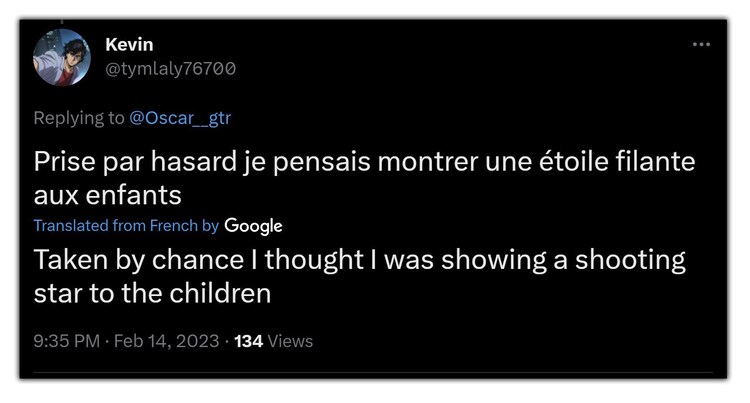Click the 134 view count number
750x403 pixels.
[248, 341]
